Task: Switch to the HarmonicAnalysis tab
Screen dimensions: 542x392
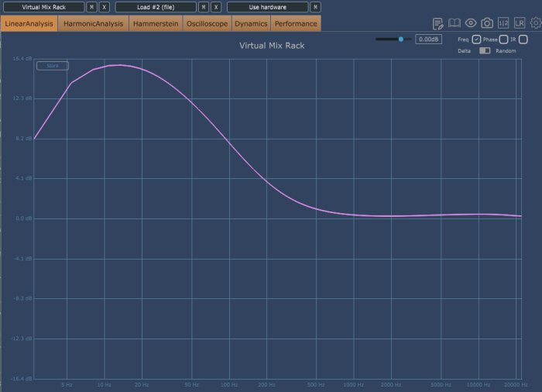Action: tap(94, 23)
